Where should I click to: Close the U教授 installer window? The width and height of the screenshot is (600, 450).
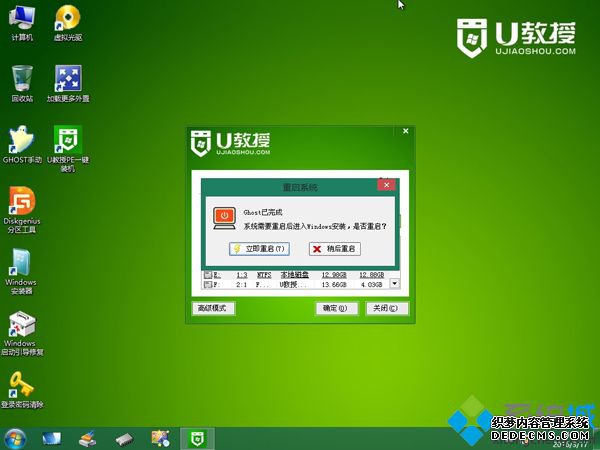click(406, 131)
